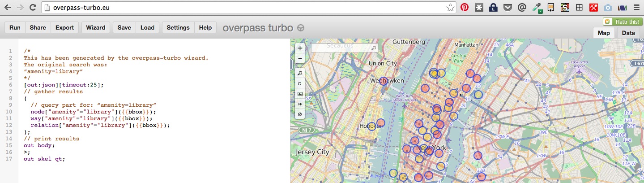644x183 pixels.
Task: Open the Export dialog
Action: pos(64,27)
